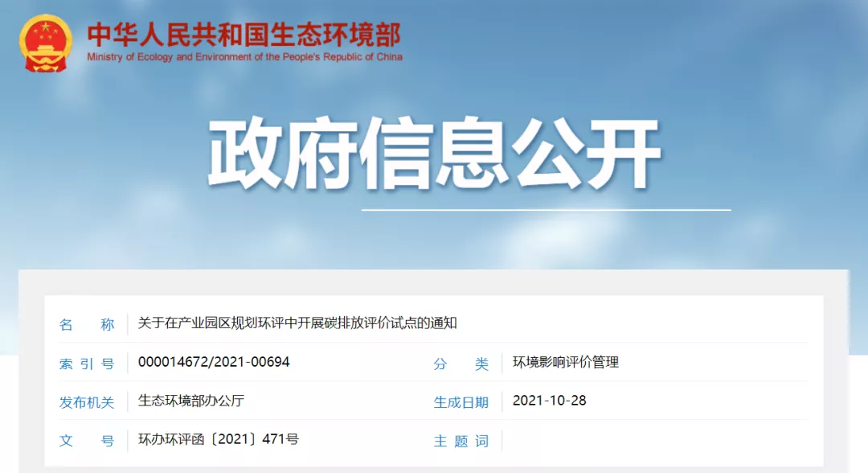This screenshot has height=473, width=868.
Task: Click the 名称 field label
Action: point(87,324)
